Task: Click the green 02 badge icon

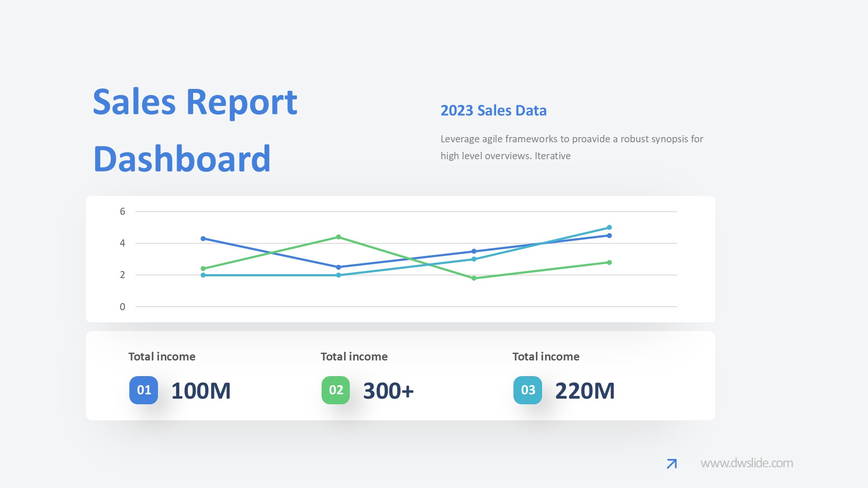Action: (335, 390)
